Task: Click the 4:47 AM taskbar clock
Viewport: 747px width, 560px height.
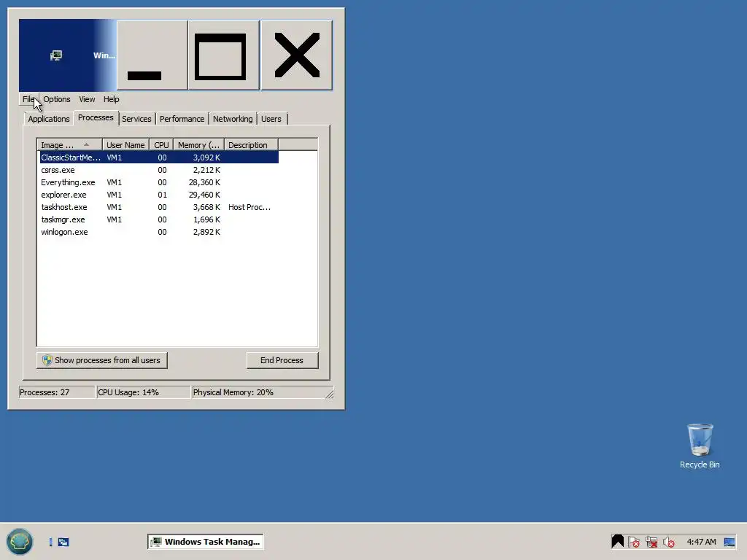Action: (x=701, y=542)
